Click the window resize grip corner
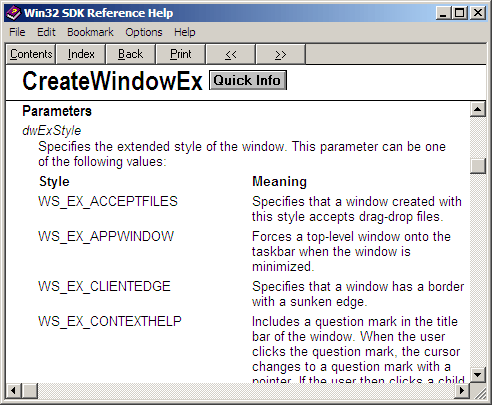Screen dimensions: 492x405 point(478,391)
